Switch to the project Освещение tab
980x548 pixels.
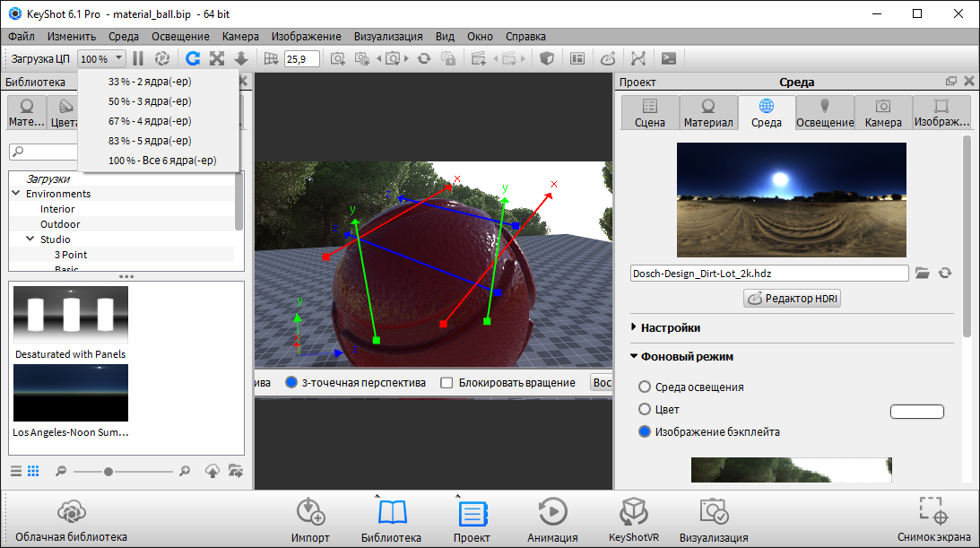[x=825, y=112]
